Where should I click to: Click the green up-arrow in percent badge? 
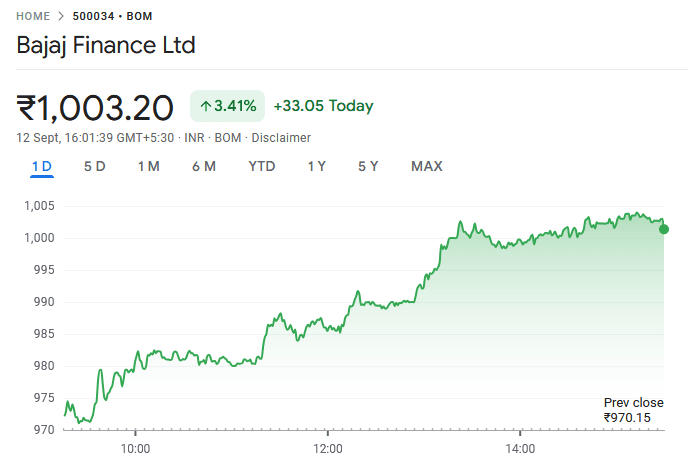(206, 105)
